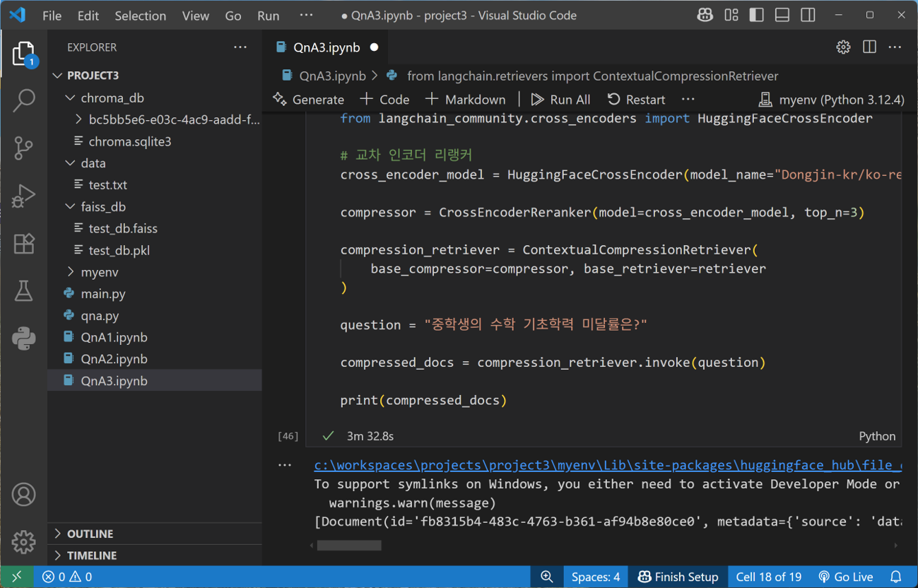
Task: Open the Selection menu
Action: (141, 16)
